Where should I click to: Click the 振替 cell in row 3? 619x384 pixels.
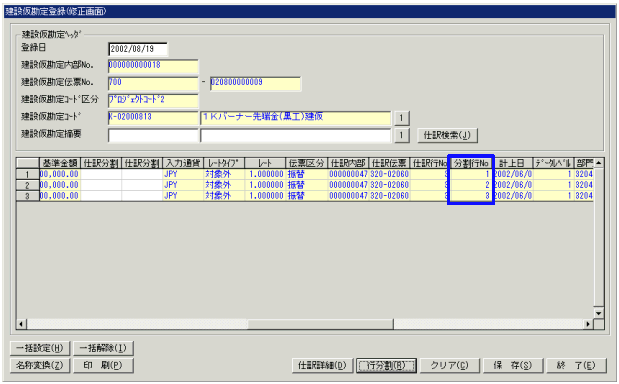click(x=307, y=196)
